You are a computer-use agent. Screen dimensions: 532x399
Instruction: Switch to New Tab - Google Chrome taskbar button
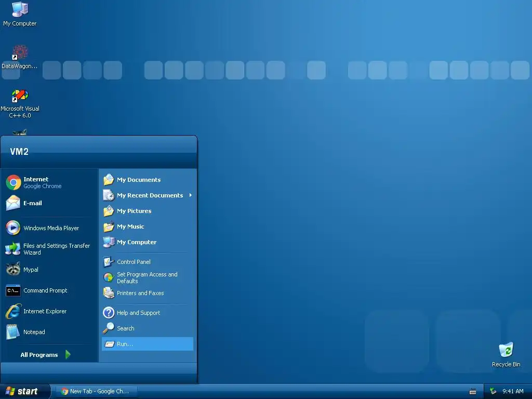96,391
